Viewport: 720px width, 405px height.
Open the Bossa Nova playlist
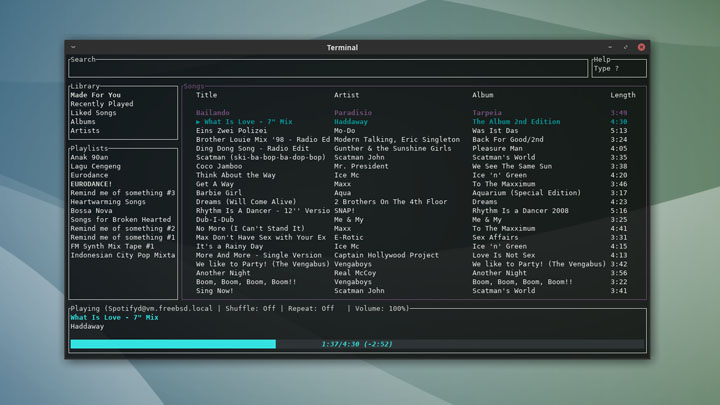click(91, 211)
